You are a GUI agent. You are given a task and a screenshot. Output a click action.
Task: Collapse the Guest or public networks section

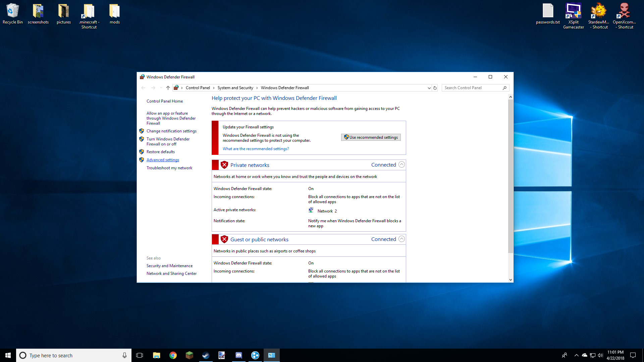401,239
